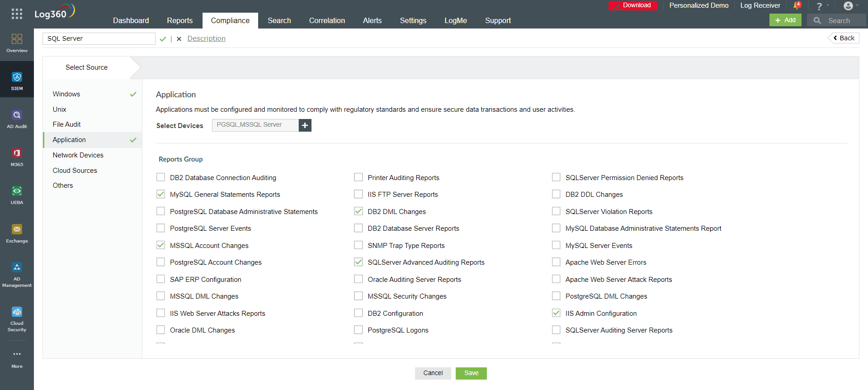Open the user account menu

(849, 6)
